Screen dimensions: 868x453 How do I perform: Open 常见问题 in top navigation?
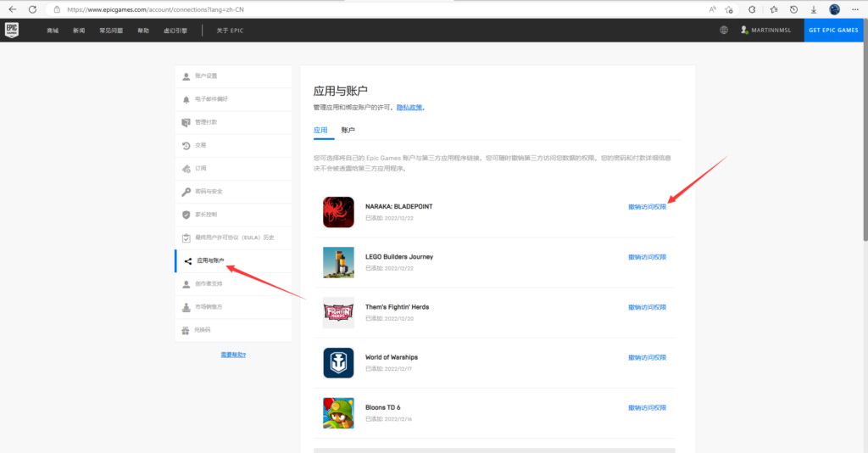coord(111,31)
